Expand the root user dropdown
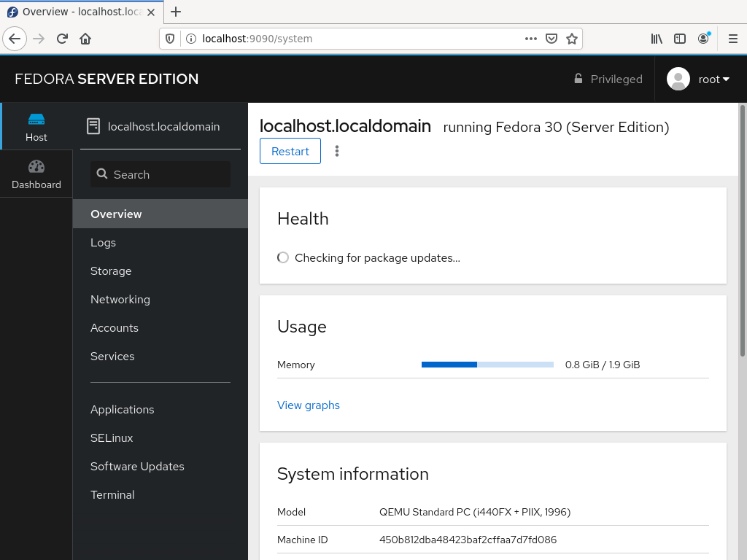Viewport: 747px width, 560px height. pos(714,79)
